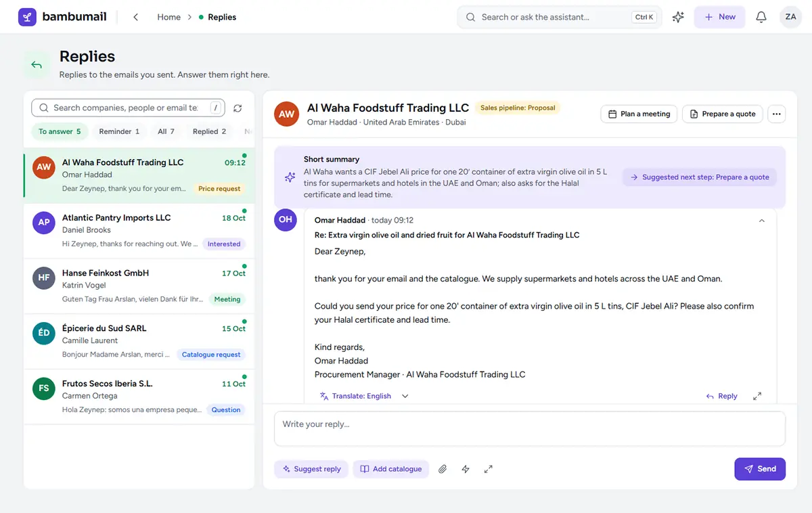This screenshot has width=812, height=513.
Task: Click the Catalogue request tag
Action: click(x=211, y=355)
